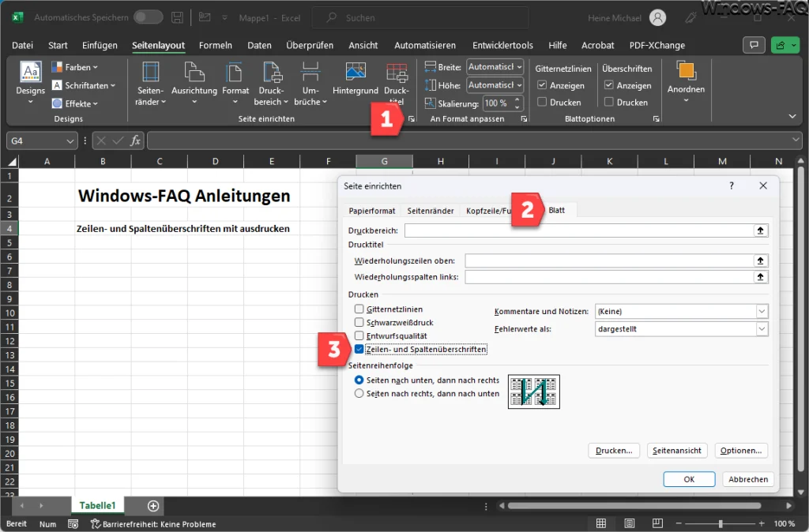
Task: Uncheck Überschriften Anzeigen in ribbon
Action: [x=609, y=85]
